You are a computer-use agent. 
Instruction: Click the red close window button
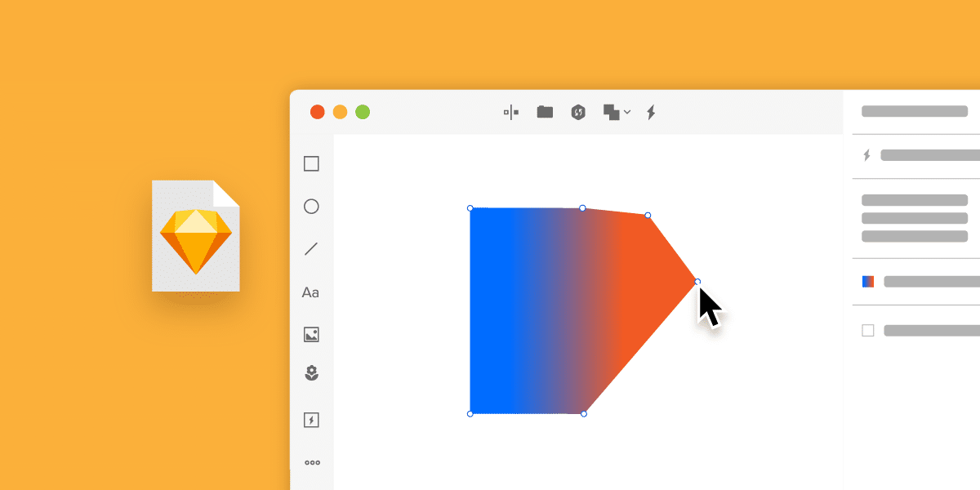point(318,112)
